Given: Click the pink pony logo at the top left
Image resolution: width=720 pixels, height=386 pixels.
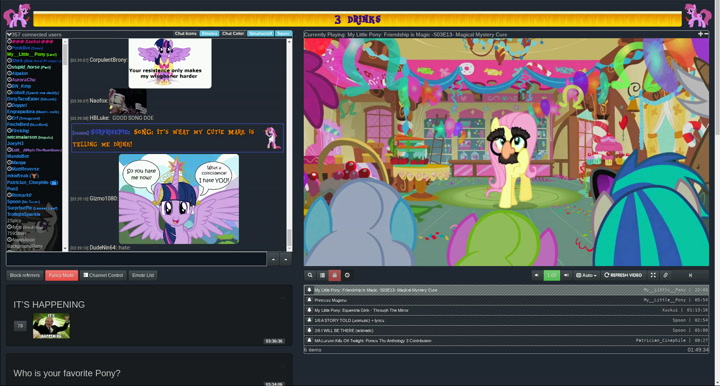Looking at the screenshot, I should 17,16.
